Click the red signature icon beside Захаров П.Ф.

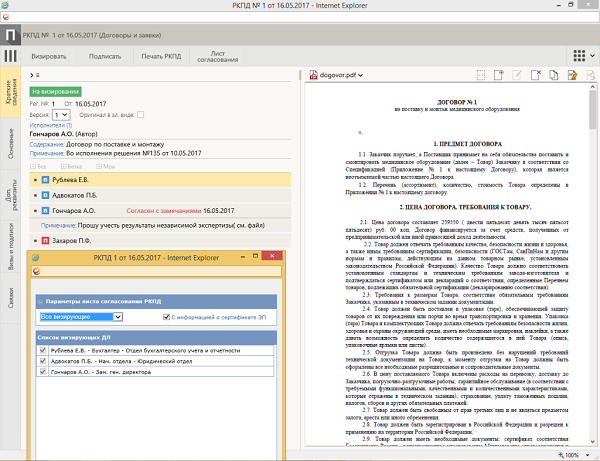[46, 241]
